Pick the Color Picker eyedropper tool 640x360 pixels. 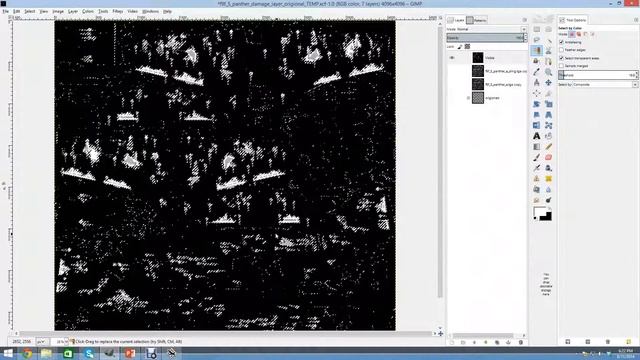537,72
